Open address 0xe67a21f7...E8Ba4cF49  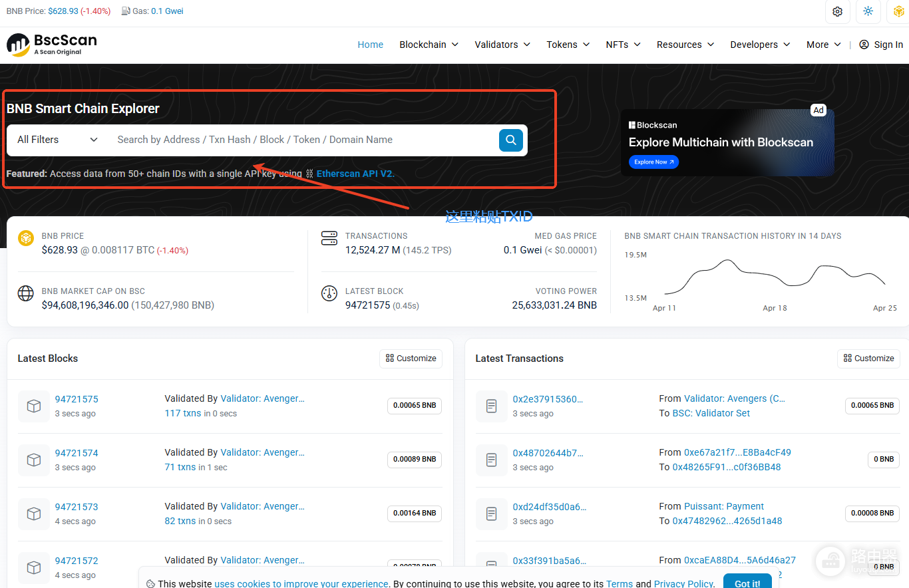pos(737,452)
